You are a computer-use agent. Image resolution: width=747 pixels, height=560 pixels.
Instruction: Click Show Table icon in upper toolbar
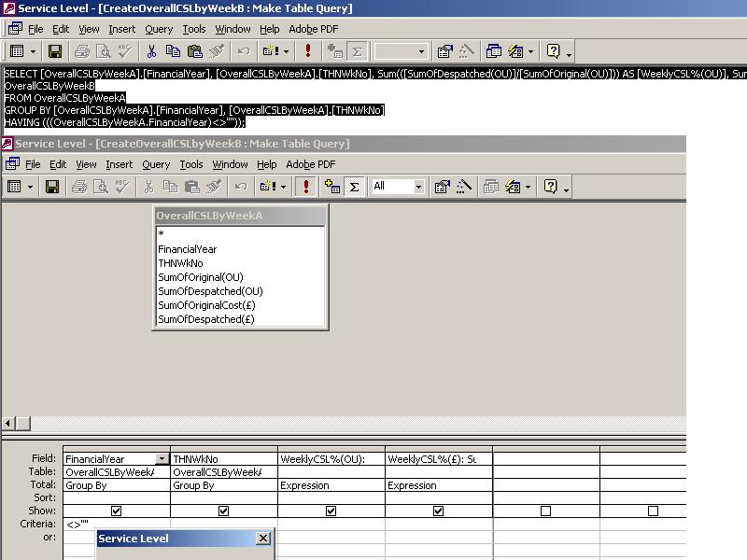click(335, 51)
